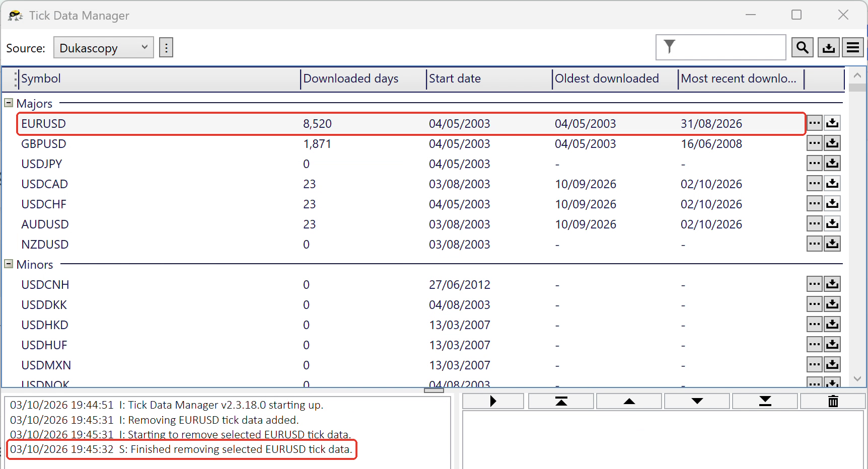
Task: Open more options for EURUSD
Action: (815, 123)
